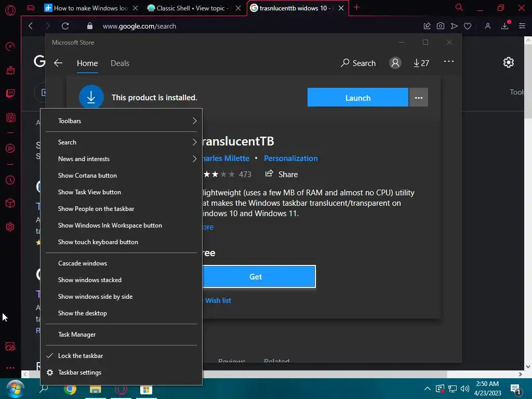532x399 pixels.
Task: Open the crossed-out picture icon in Opera sidebar
Action: coord(10,346)
